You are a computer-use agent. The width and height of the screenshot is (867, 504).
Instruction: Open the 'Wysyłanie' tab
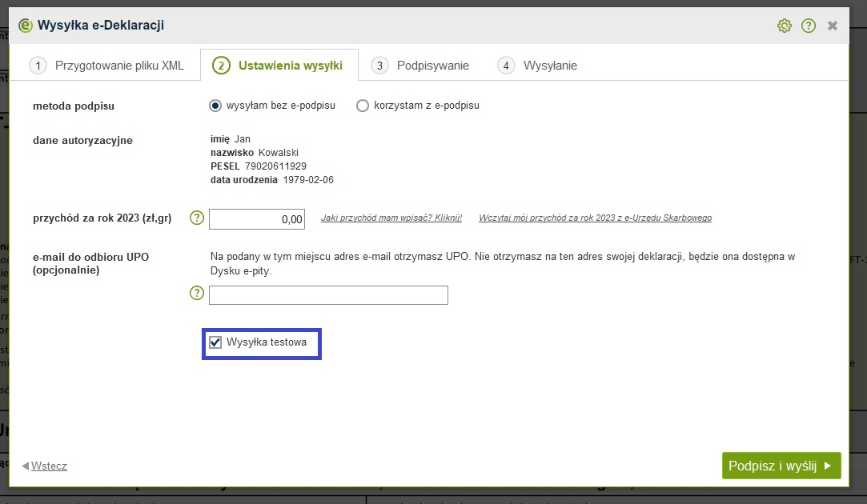pyautogui.click(x=538, y=66)
